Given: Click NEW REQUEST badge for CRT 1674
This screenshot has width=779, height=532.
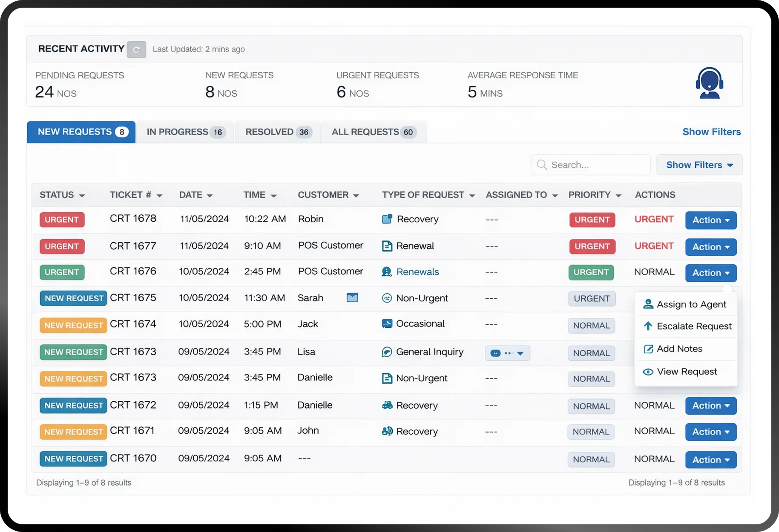Looking at the screenshot, I should 73,325.
